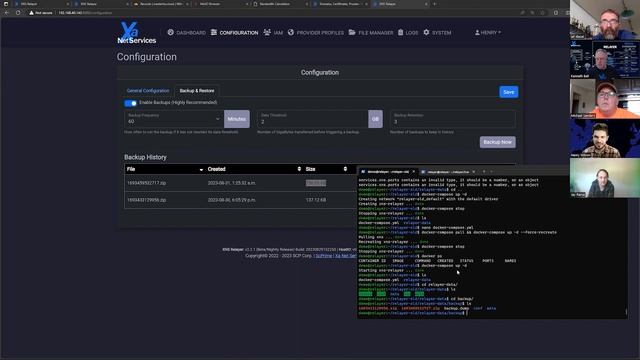Screen dimensions: 640x360
Task: Click the Not secure warning indicator
Action: click(x=41, y=13)
